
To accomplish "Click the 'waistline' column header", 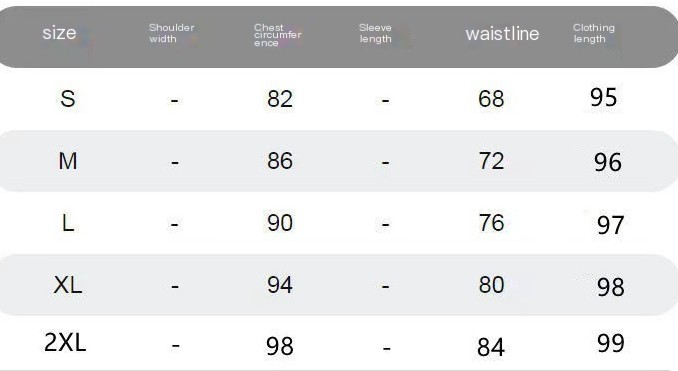I will click(502, 34).
